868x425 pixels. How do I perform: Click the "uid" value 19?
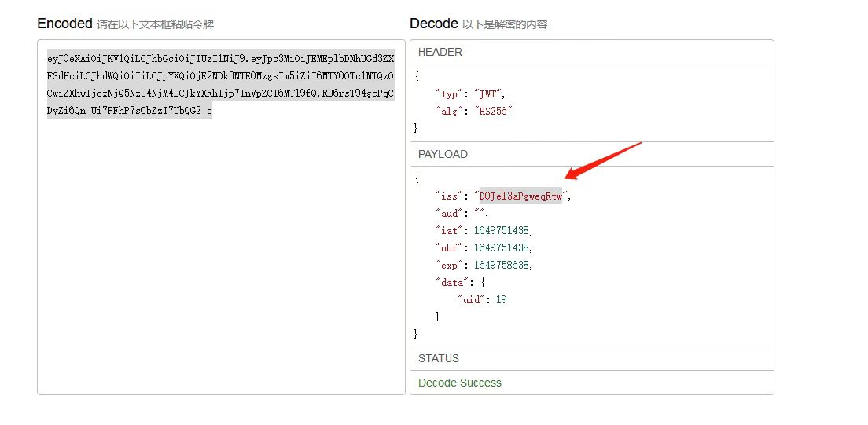(501, 299)
